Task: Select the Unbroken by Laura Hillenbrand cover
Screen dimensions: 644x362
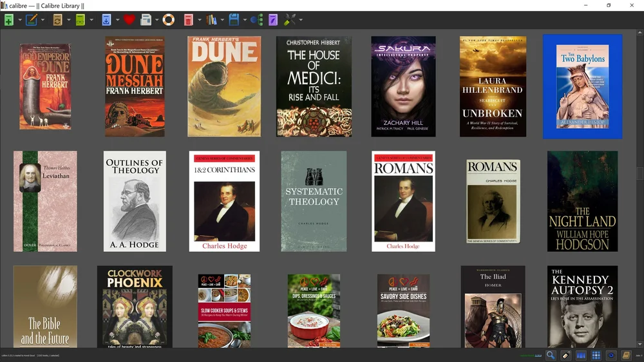Action: click(493, 86)
